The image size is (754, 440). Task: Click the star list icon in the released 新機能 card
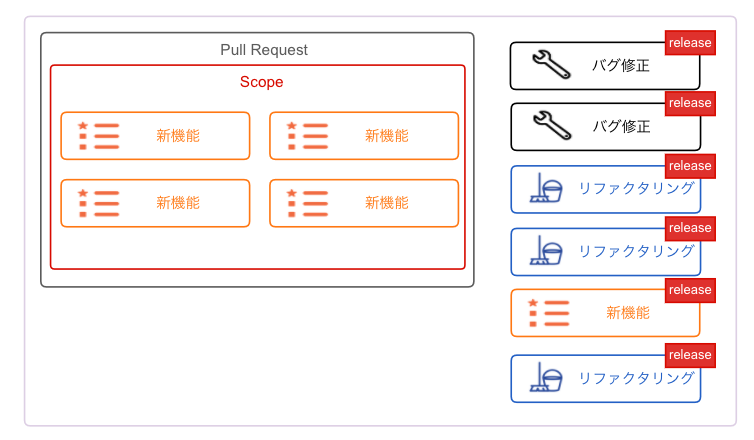(549, 313)
